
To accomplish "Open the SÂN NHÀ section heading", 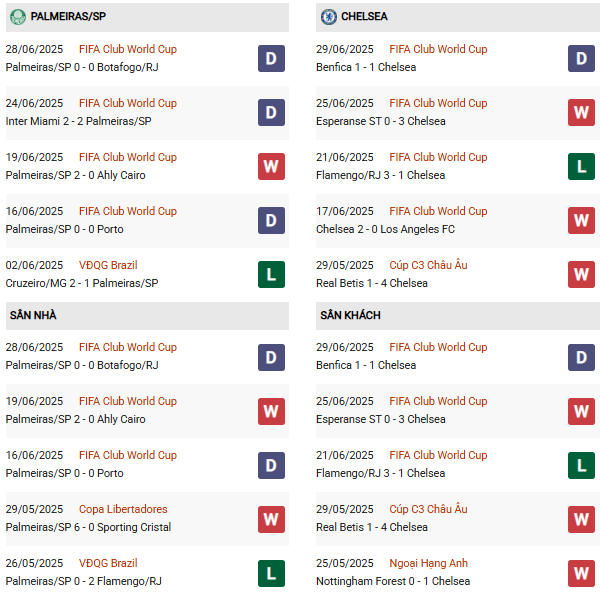I will coord(33,315).
